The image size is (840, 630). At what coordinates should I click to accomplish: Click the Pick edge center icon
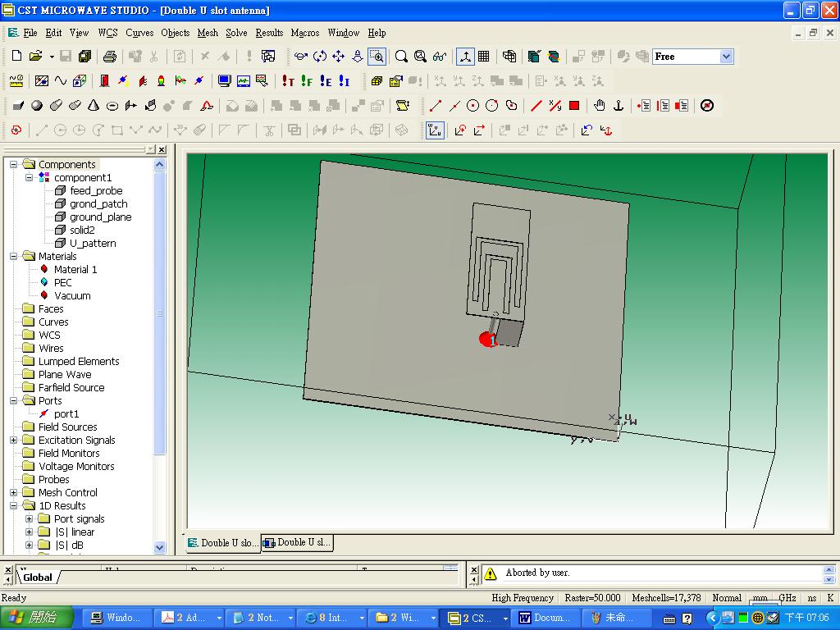tap(454, 106)
